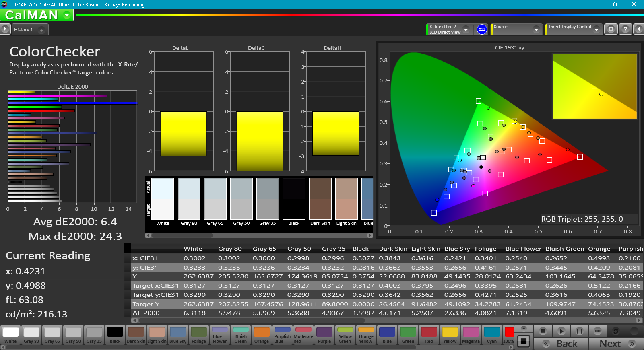Click the DeltaL bar chart
This screenshot has height=350, width=644.
tap(184, 111)
